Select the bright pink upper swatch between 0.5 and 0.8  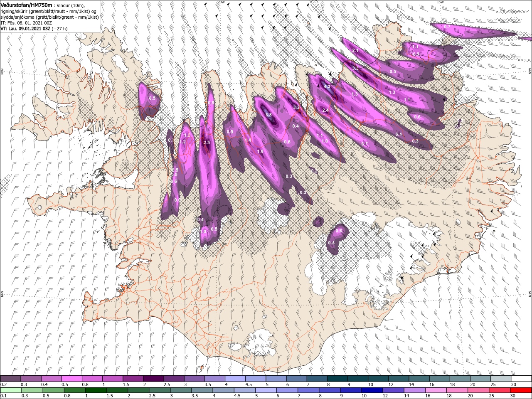pos(71,379)
